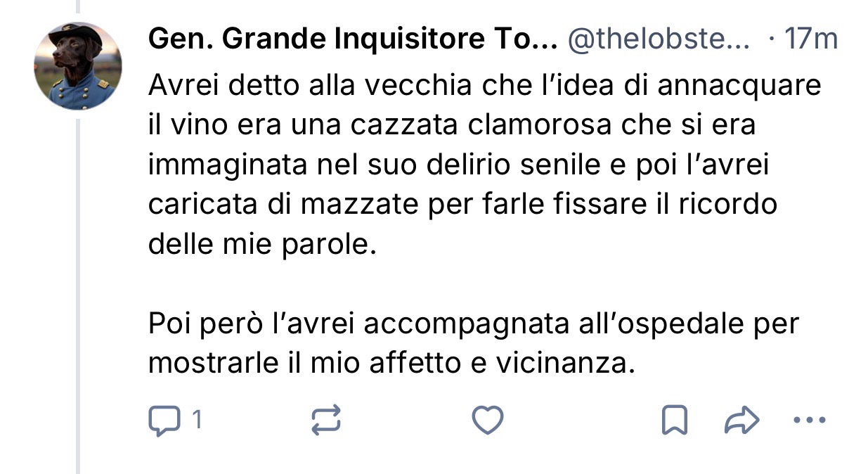Repost this post using the arrows icon

point(326,421)
